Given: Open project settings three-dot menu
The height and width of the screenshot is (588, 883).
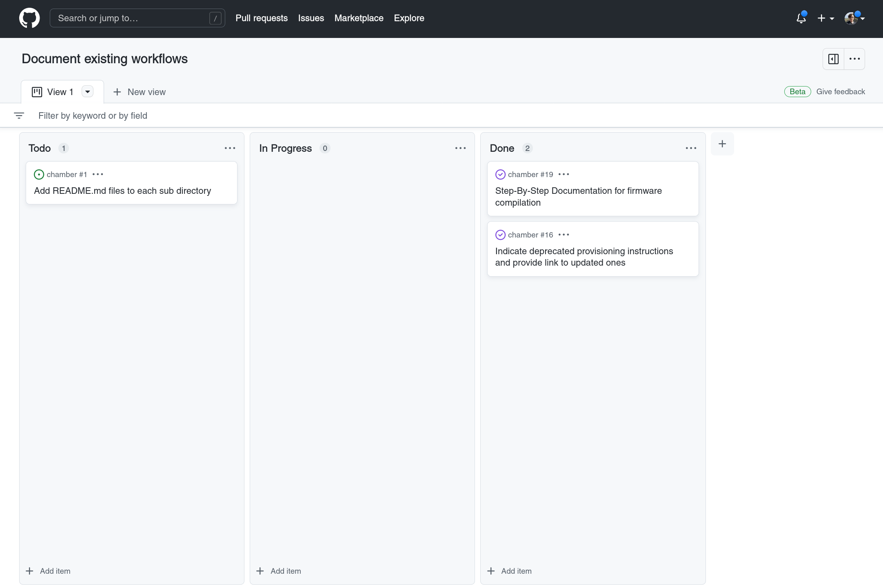Looking at the screenshot, I should coord(854,59).
